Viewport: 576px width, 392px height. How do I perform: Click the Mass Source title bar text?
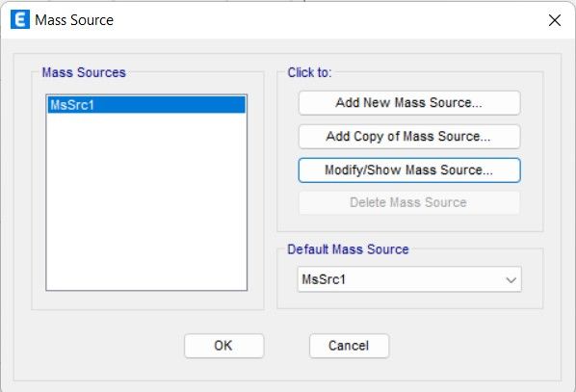[74, 20]
